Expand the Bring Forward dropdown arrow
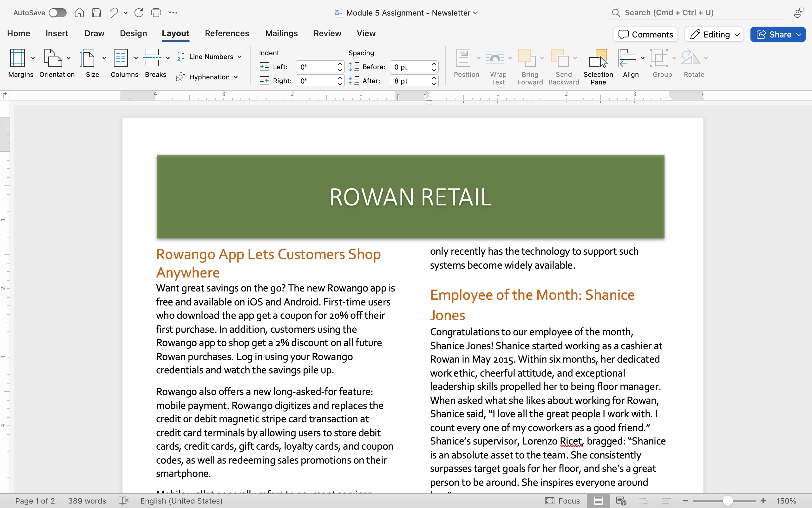Viewport: 812px width, 508px height. (542, 58)
